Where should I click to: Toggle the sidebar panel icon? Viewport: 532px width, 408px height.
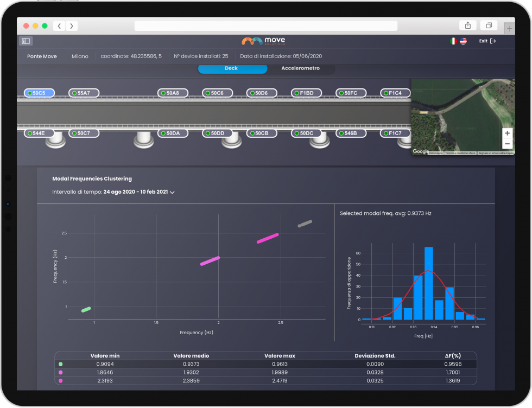click(x=26, y=41)
